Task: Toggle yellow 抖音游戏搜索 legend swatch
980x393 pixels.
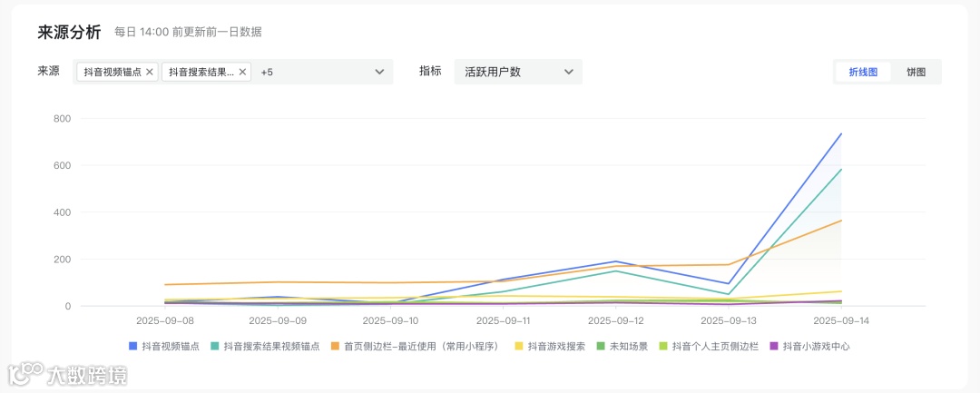Action: (x=518, y=346)
